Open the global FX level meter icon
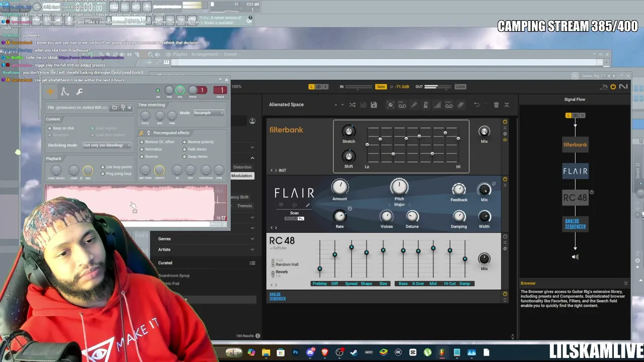644x362 pixels. coord(437,105)
